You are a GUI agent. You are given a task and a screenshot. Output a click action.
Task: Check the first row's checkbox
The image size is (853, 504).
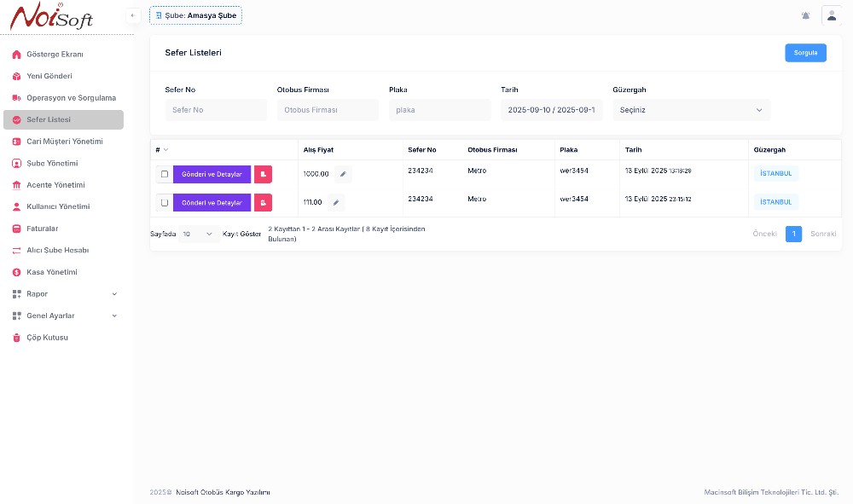165,174
